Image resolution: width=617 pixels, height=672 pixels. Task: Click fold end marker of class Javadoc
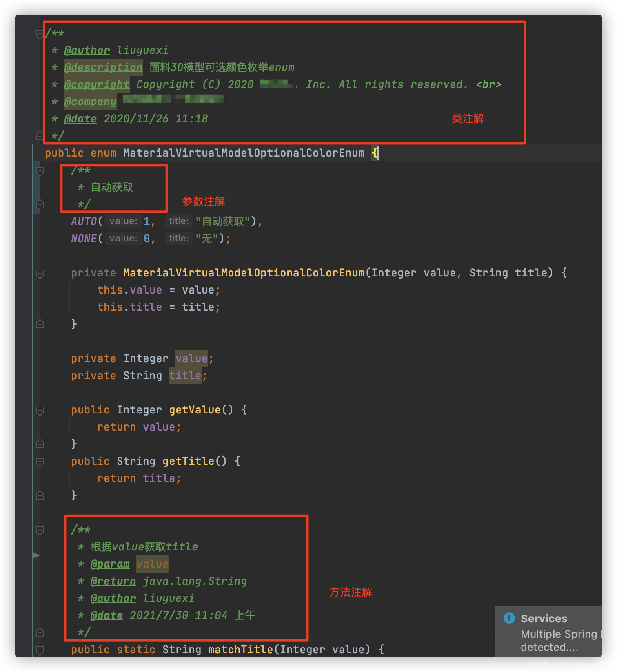40,135
